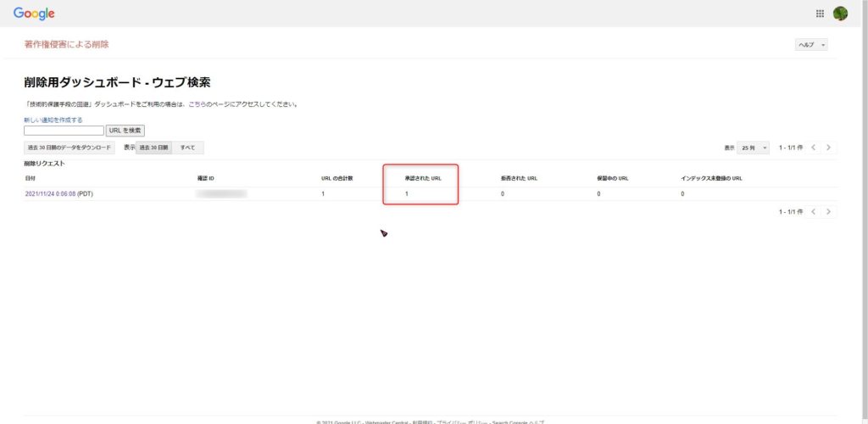This screenshot has width=868, height=424.
Task: Click the URL の合計数 column header
Action: (337, 179)
